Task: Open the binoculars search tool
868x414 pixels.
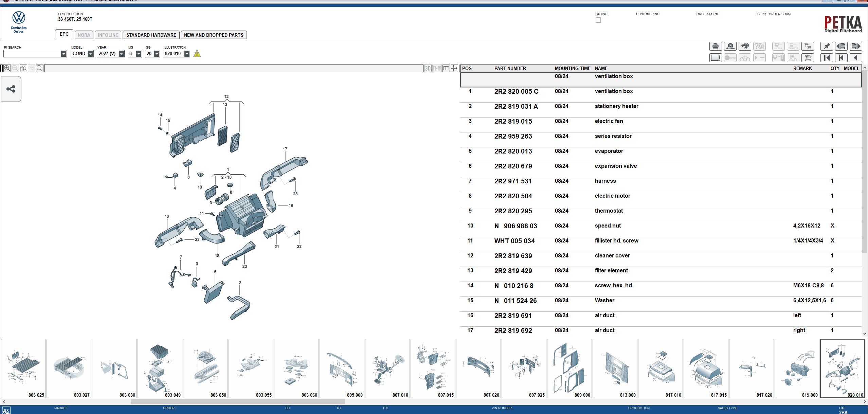Action: 745,46
